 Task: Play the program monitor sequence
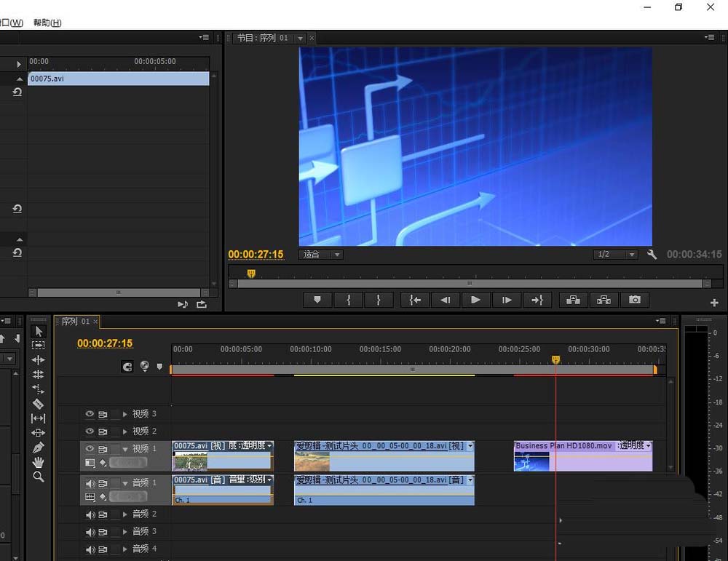coord(475,300)
